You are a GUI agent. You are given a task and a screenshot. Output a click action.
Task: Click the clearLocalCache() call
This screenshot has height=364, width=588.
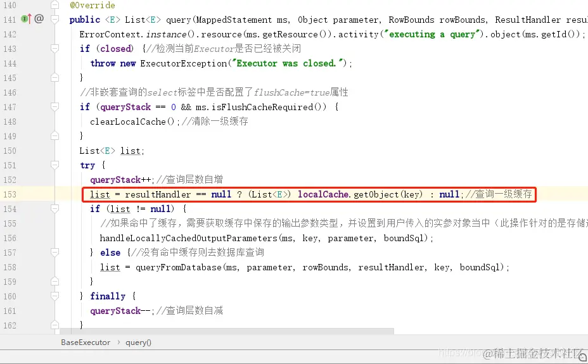coord(132,122)
